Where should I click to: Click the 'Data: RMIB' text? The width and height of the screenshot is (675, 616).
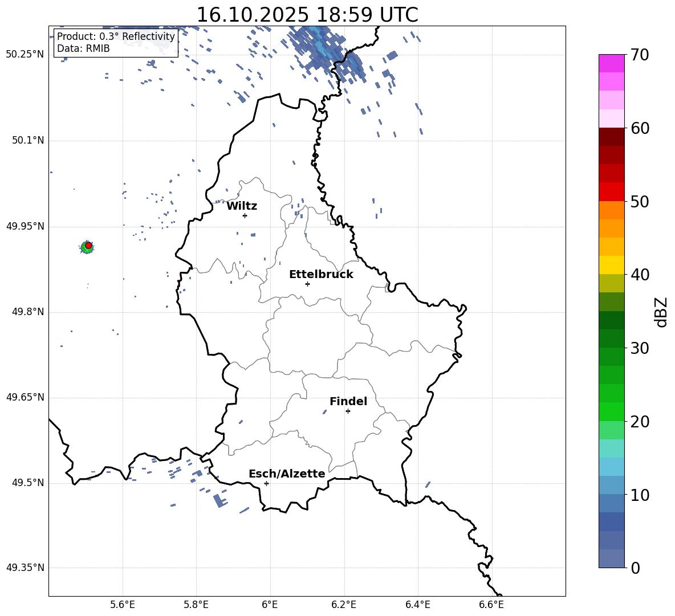(x=83, y=48)
